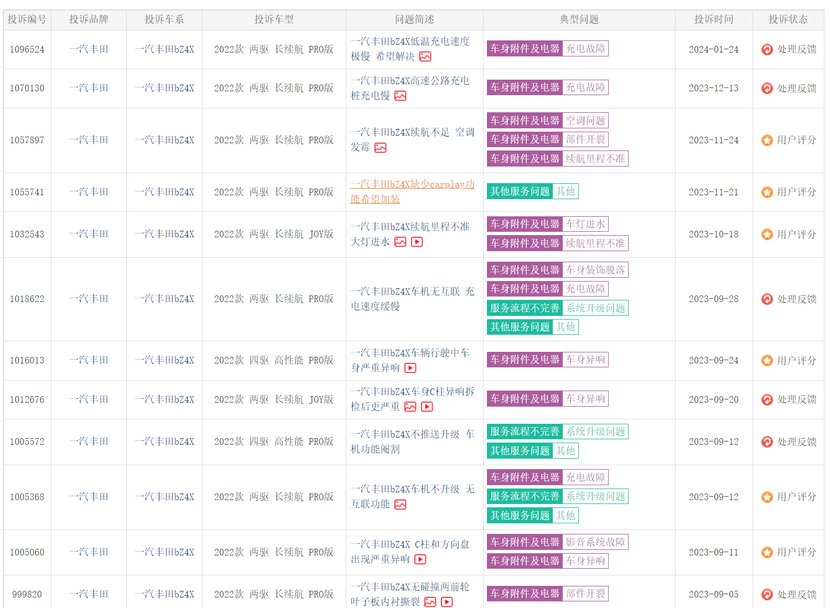Click 处理反馈 status icon for 1096524

pos(766,49)
